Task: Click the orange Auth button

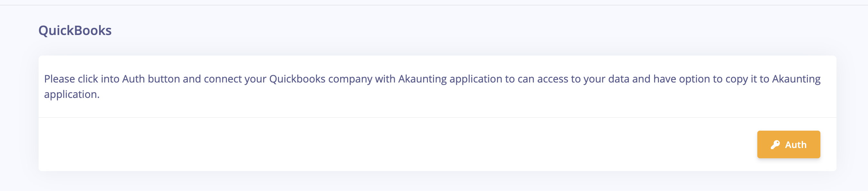Action: (x=789, y=144)
